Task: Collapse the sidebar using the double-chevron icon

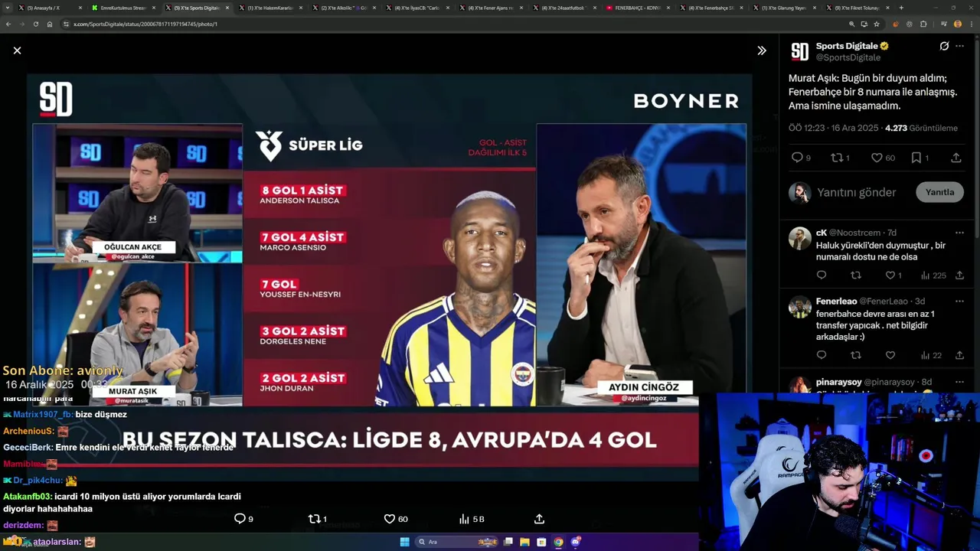Action: point(762,51)
